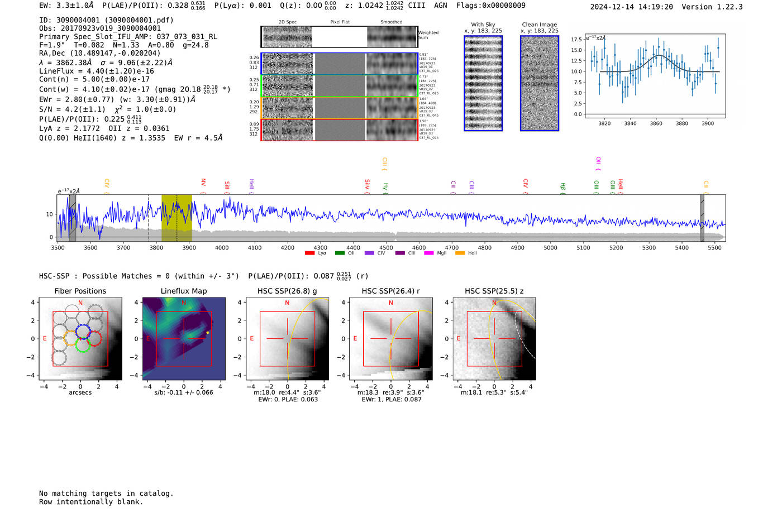Click the red Lyα legend swatch
Screen dimensions: 782x532
pos(309,253)
